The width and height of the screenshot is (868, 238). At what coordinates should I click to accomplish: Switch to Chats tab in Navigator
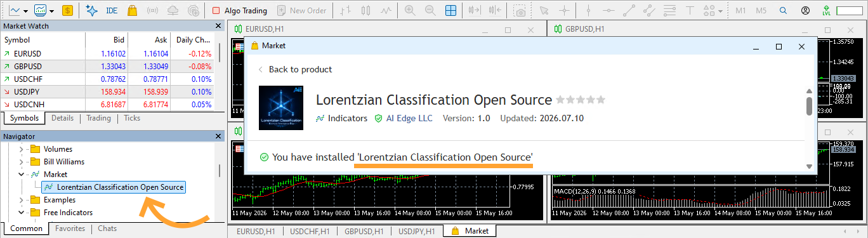[107, 228]
